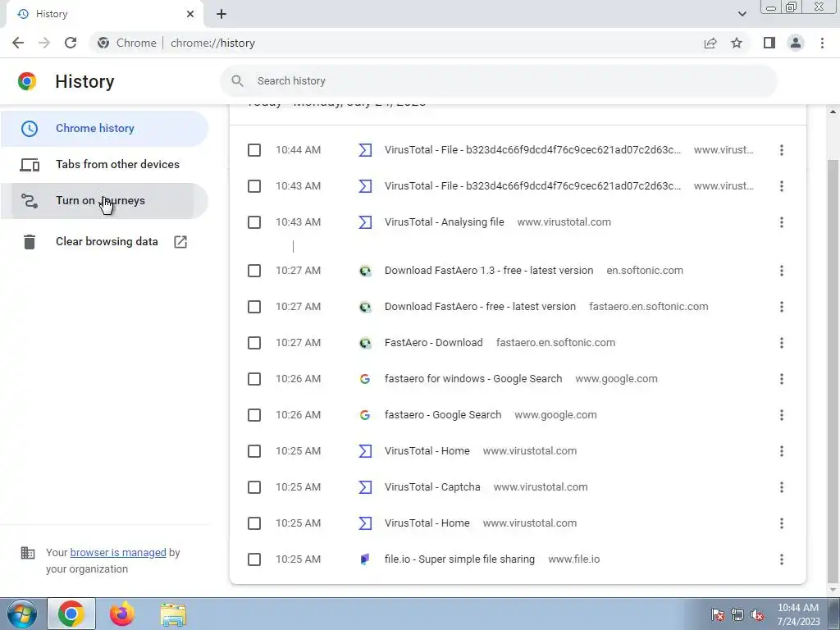
Task: Open the VirusTotal - Analysing file link
Action: 444,221
